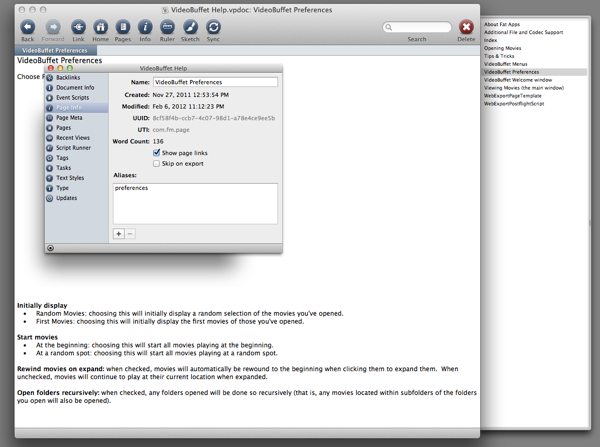Viewport: 600px width, 447px height.
Task: Select the Sketch toolbar icon
Action: pos(190,27)
